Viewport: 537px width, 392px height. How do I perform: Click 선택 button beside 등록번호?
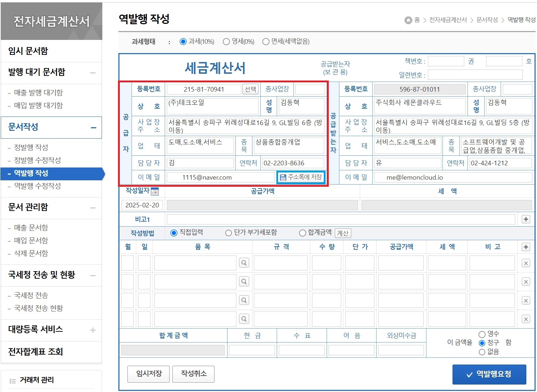point(251,89)
